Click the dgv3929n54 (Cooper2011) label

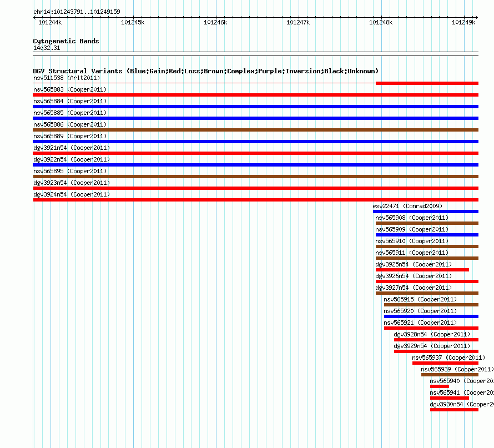(432, 346)
